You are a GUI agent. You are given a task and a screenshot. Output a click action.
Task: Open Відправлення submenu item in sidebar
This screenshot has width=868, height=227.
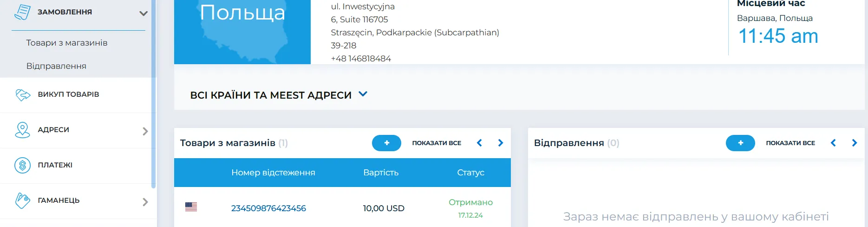coord(56,66)
